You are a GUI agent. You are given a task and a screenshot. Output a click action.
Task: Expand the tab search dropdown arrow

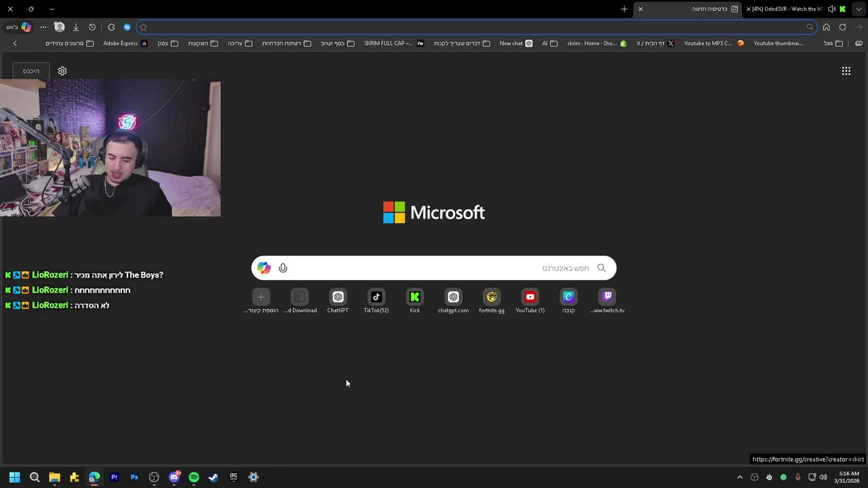click(x=859, y=9)
